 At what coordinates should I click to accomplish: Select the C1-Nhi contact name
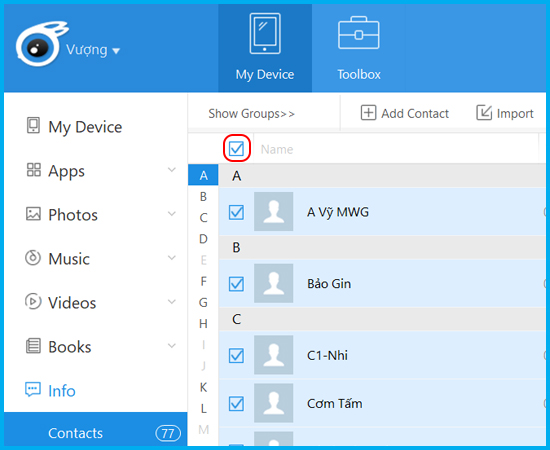pyautogui.click(x=327, y=355)
